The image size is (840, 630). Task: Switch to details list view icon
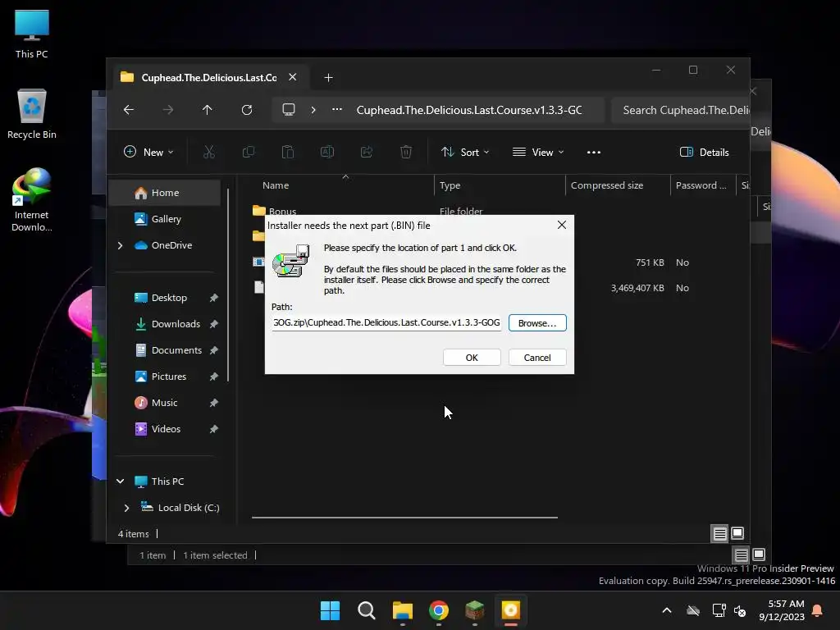(719, 533)
